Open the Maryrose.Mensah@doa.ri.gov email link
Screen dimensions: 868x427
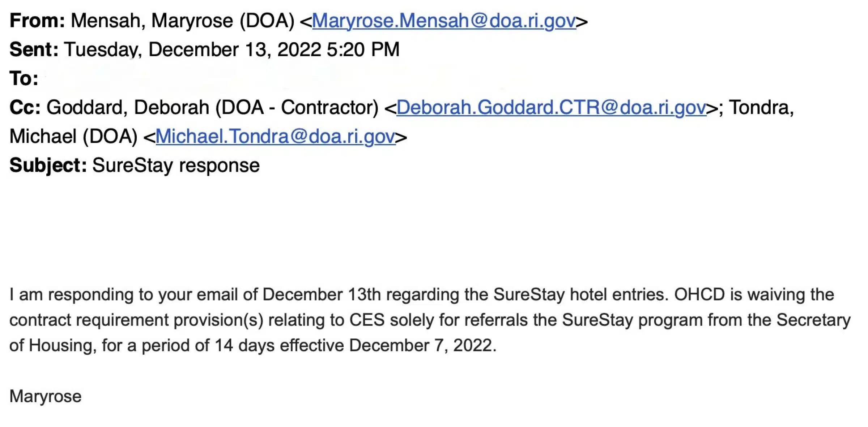[x=444, y=21]
